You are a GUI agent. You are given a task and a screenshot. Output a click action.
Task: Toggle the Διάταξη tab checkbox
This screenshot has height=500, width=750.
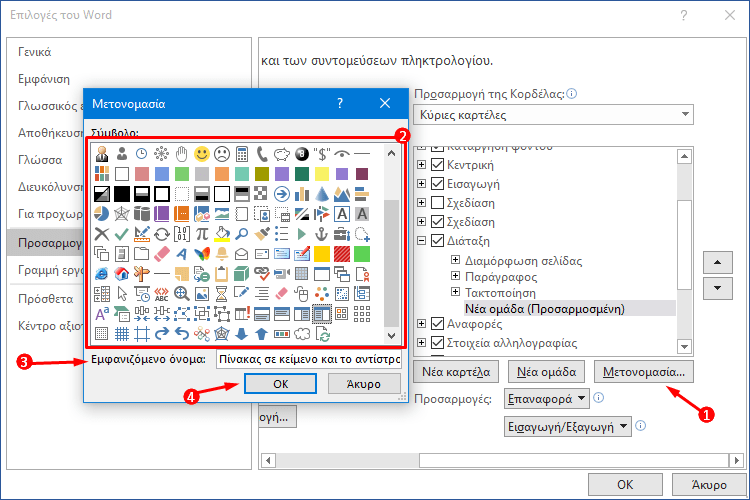click(437, 241)
